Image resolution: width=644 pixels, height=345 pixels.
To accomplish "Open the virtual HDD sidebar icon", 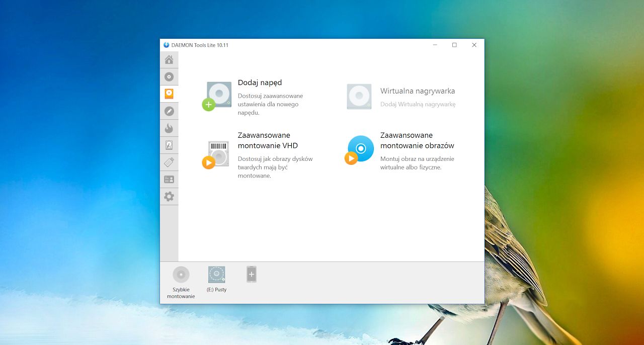I will click(169, 145).
